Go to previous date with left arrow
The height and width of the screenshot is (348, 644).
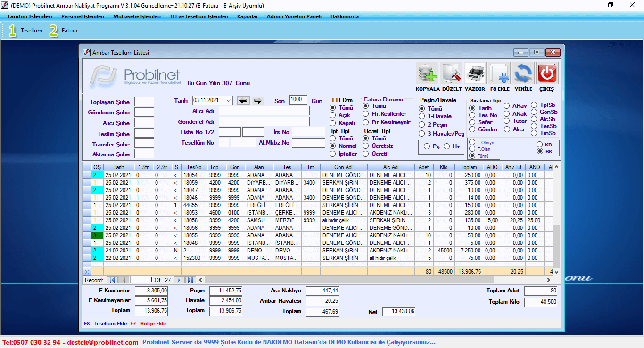(243, 100)
